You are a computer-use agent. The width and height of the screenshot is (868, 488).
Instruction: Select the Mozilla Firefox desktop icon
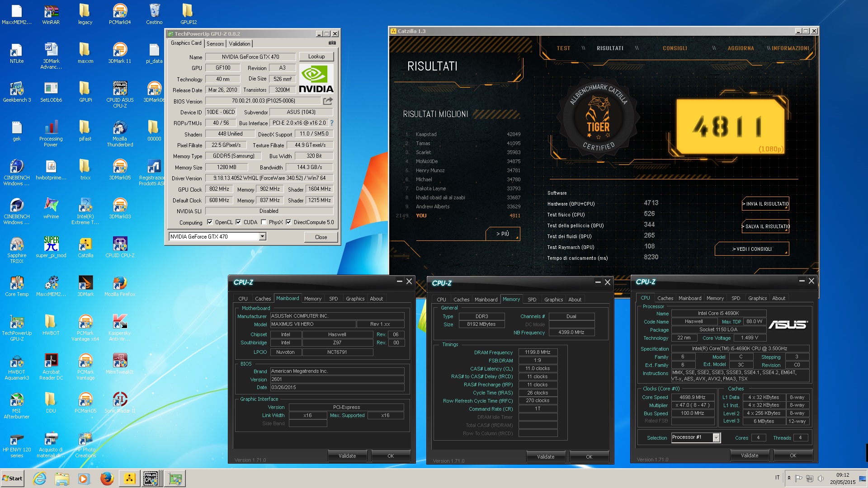pos(120,286)
